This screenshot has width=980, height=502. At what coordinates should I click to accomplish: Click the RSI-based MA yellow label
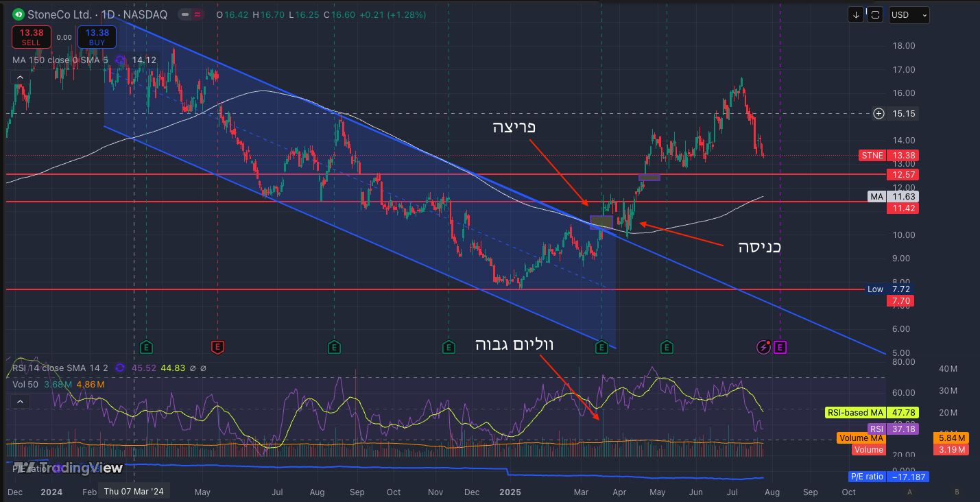[855, 412]
